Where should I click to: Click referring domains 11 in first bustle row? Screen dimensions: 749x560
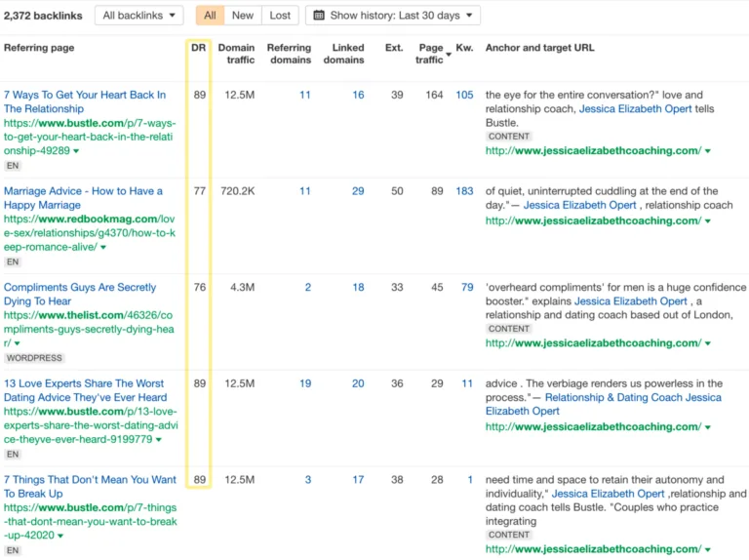click(x=305, y=95)
